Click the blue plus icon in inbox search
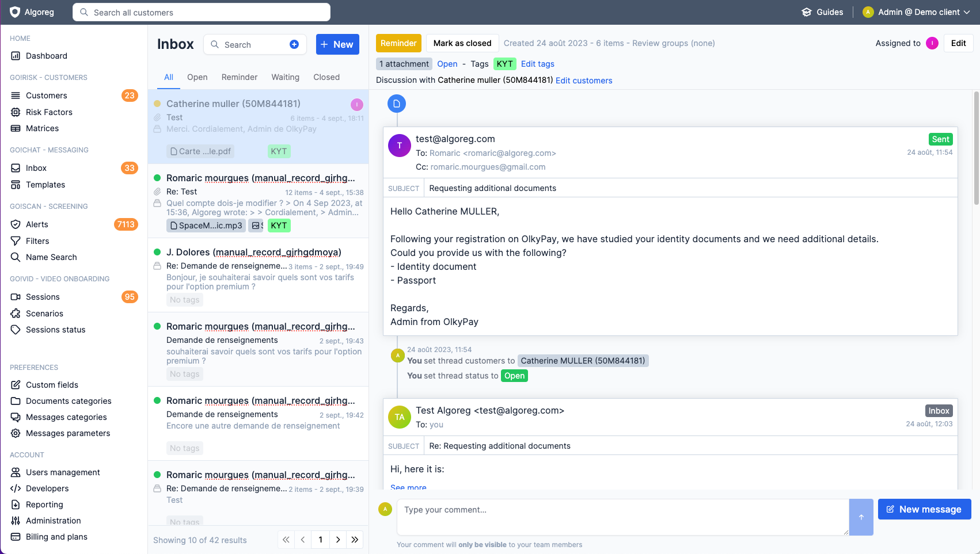The image size is (980, 554). coord(294,44)
